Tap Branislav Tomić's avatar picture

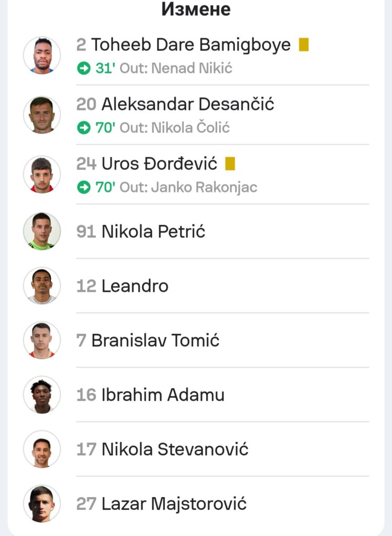(42, 340)
